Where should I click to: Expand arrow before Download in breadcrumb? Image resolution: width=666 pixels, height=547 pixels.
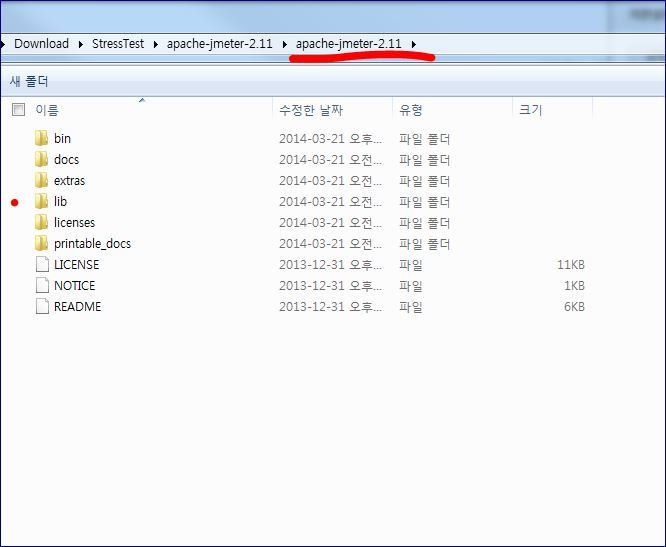[3, 44]
